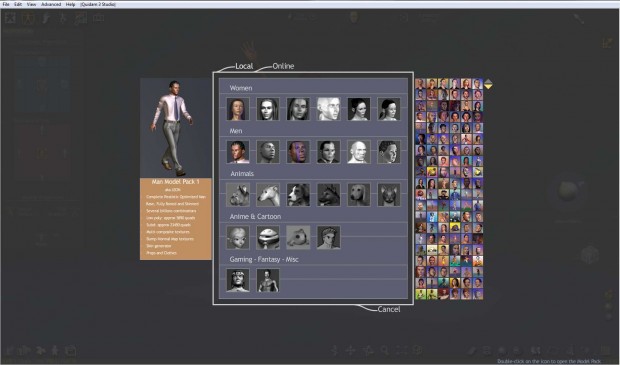This screenshot has height=365, width=620.
Task: Choose the first Men model pack icon
Action: click(238, 152)
